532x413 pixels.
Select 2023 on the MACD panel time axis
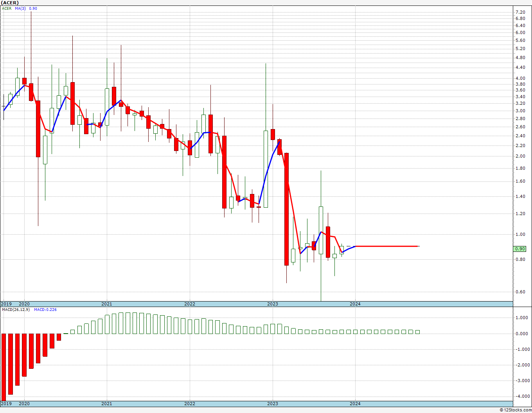273,404
